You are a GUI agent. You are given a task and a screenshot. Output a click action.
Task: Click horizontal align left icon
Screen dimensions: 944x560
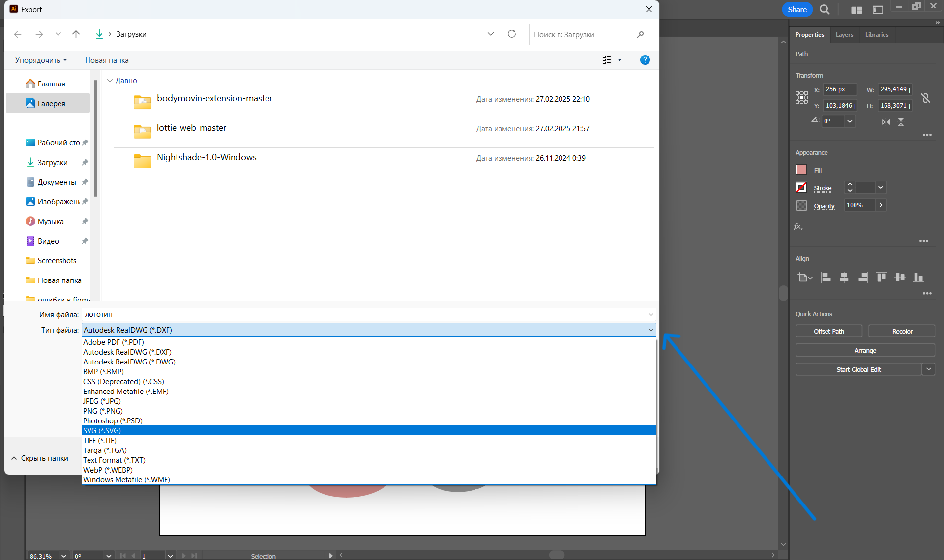(x=826, y=278)
